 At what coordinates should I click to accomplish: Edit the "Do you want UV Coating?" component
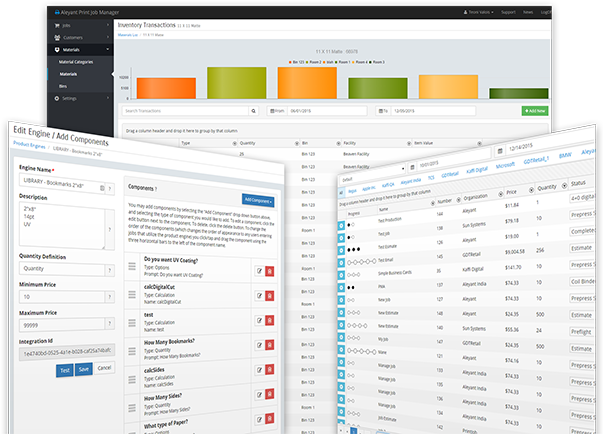point(259,271)
